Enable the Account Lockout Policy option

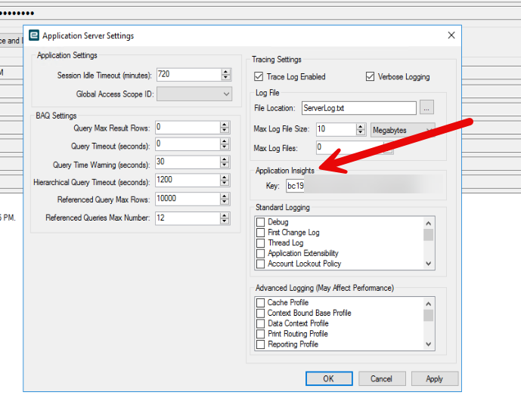[260, 264]
